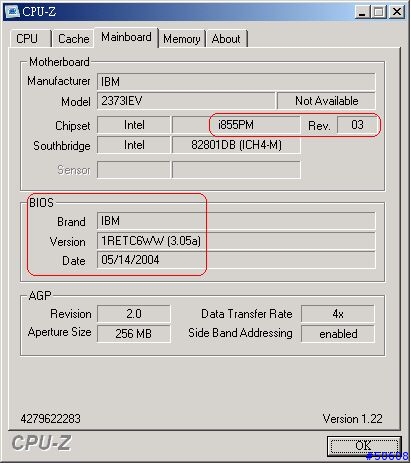The height and width of the screenshot is (464, 411).
Task: Click the Aperture Size label
Action: click(x=60, y=332)
